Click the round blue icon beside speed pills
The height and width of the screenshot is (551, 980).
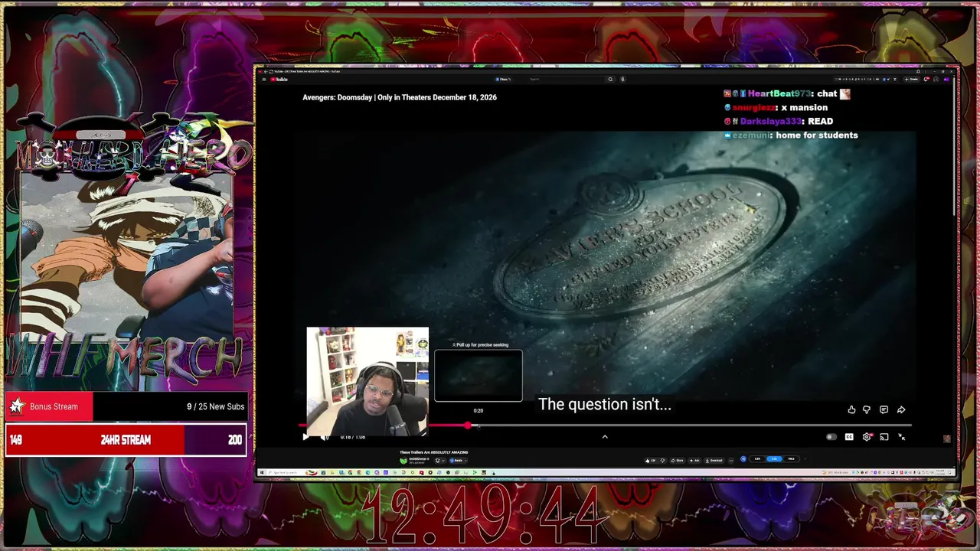pyautogui.click(x=743, y=459)
